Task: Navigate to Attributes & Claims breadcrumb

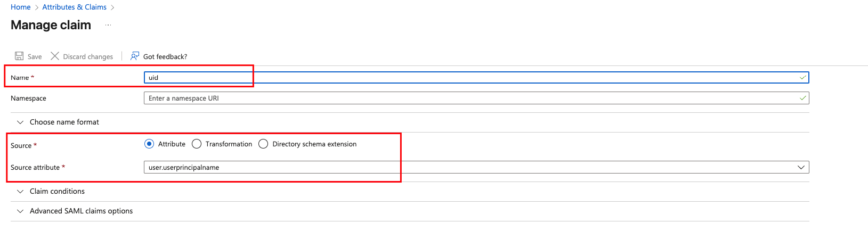Action: (75, 7)
